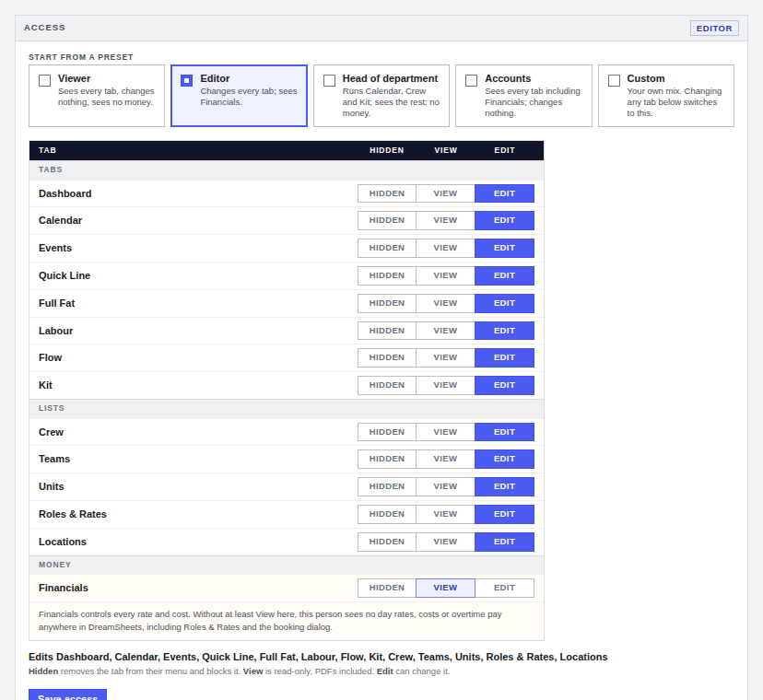
Task: Click the Financials row label
Action: tap(64, 589)
